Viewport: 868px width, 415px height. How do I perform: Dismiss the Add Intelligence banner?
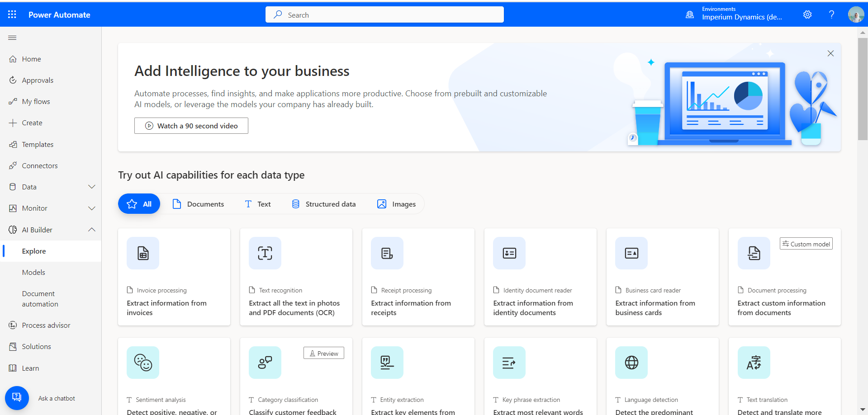[830, 53]
